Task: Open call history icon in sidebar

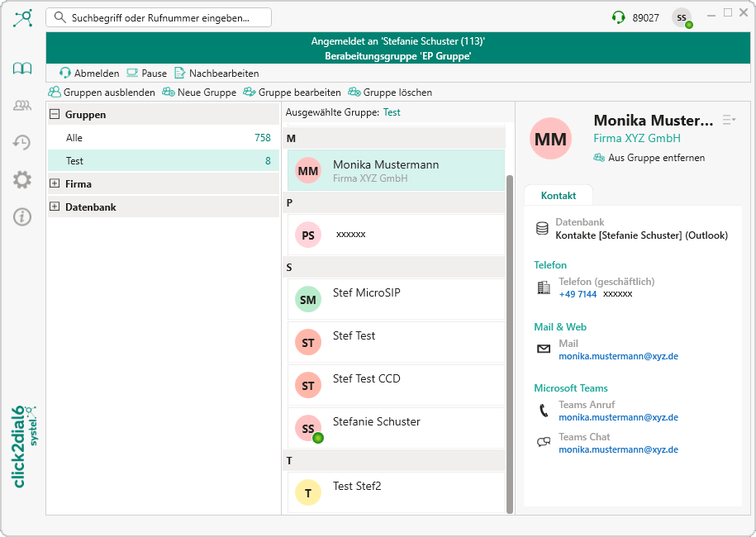Action: (x=22, y=142)
